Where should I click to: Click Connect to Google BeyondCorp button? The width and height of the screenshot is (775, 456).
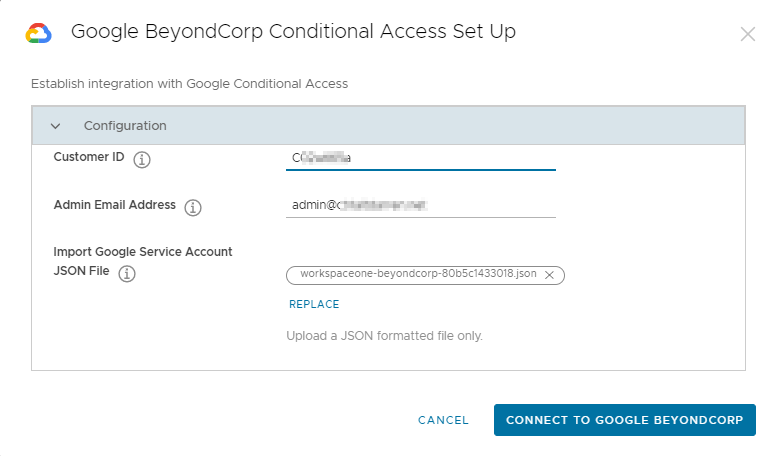tap(624, 420)
